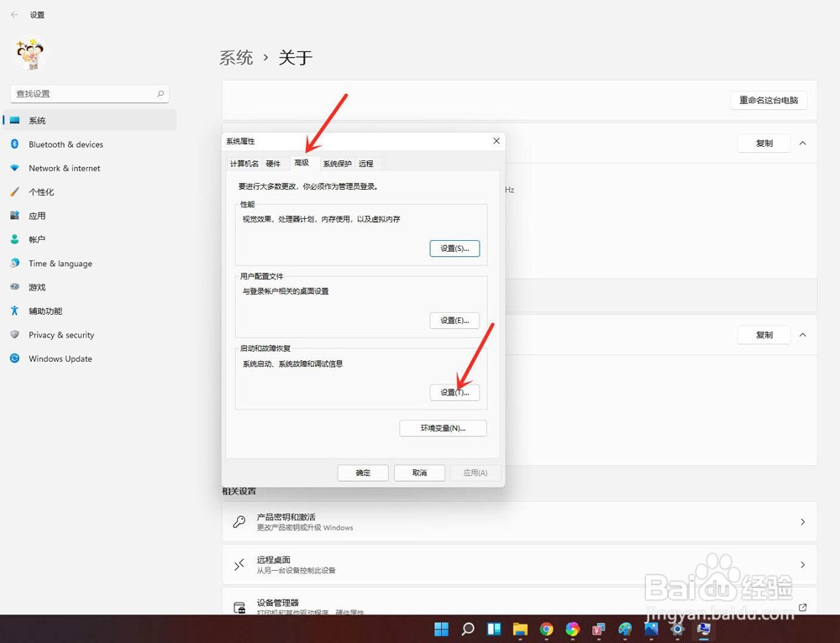The width and height of the screenshot is (840, 643).
Task: Collapse the device specifications section chevron
Action: (802, 143)
